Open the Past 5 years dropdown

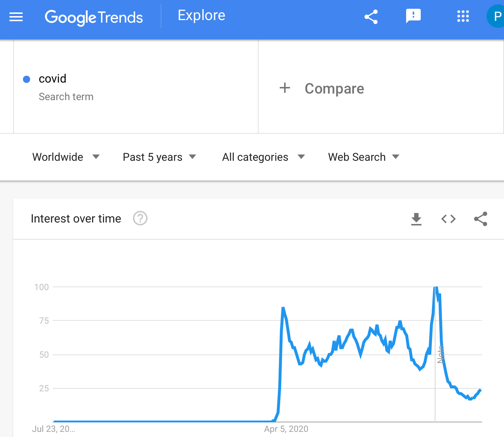pyautogui.click(x=160, y=157)
